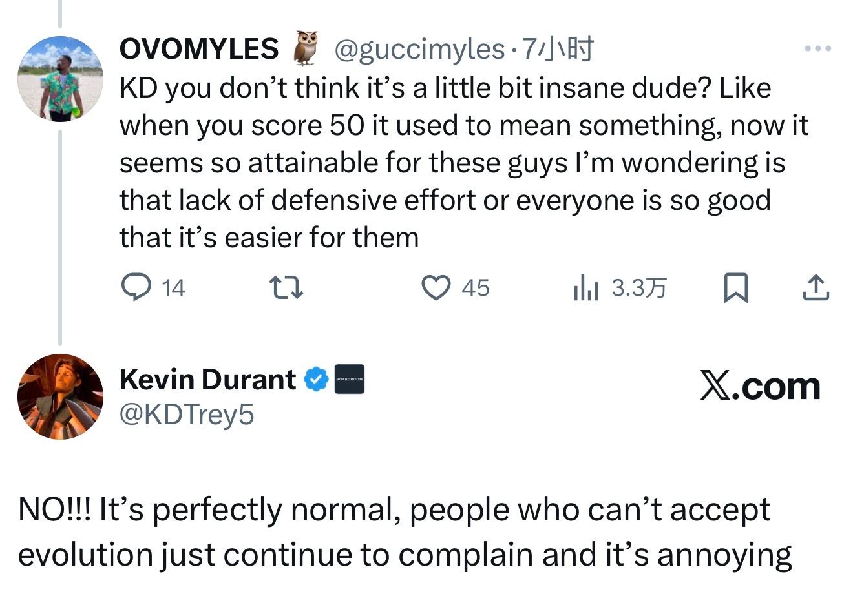Click the reply speech bubble icon

pos(136,287)
